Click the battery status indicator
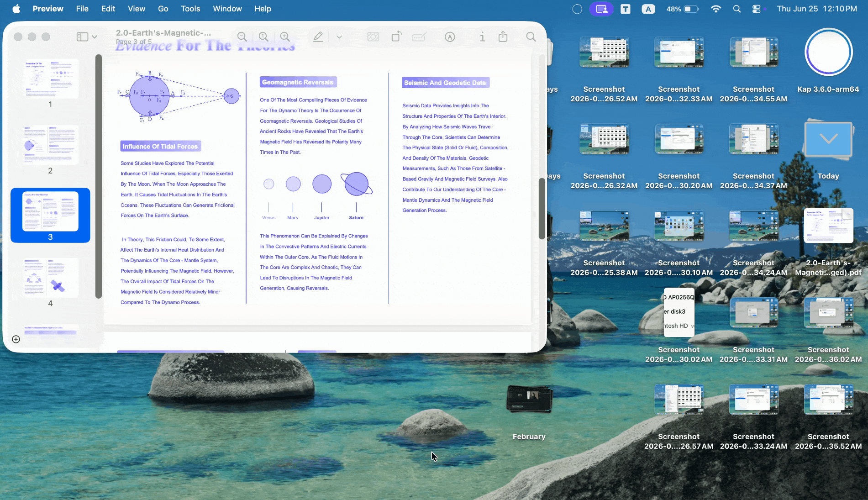Viewport: 868px width, 500px height. pos(683,9)
